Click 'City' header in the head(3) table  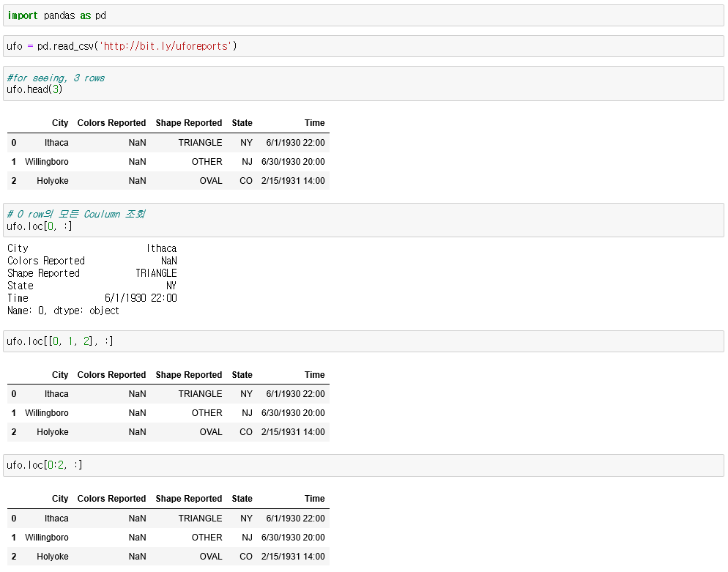60,123
